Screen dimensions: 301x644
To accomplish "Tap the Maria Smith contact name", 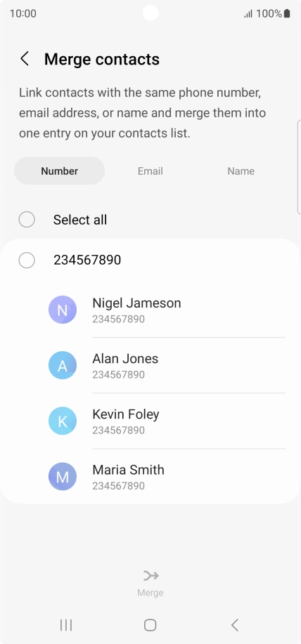I will 128,469.
